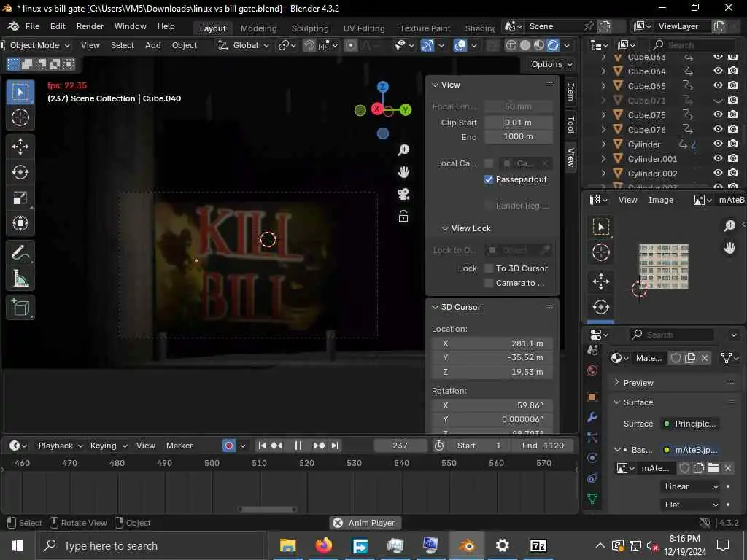Open Global transform orientation dropdown

(244, 45)
